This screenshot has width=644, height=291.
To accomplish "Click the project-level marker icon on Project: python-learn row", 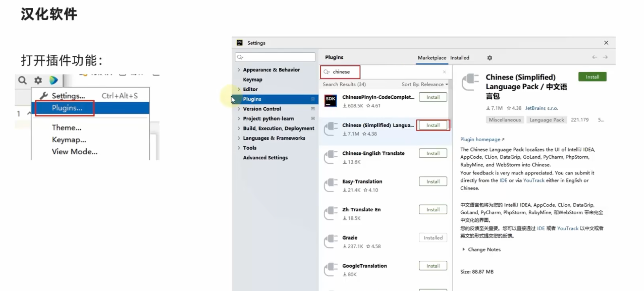I will (x=313, y=119).
